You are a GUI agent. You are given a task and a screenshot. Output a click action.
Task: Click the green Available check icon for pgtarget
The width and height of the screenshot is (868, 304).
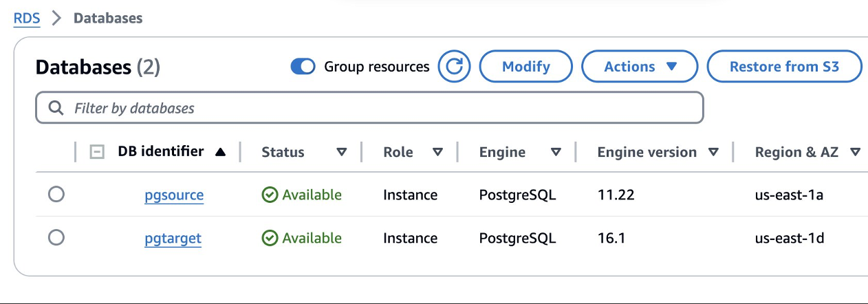270,238
